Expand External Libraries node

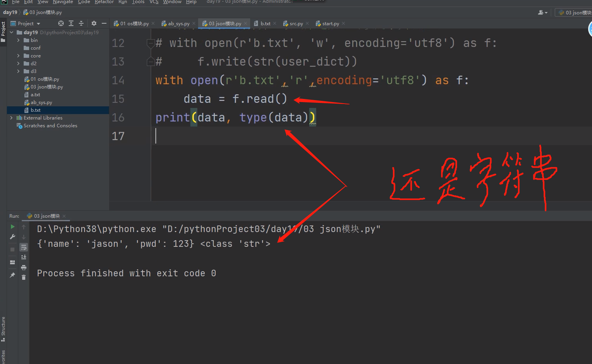pos(11,118)
